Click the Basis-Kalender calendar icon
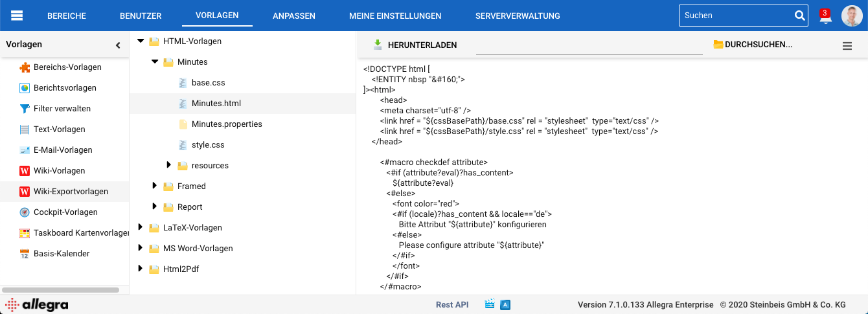This screenshot has width=868, height=314. point(25,254)
